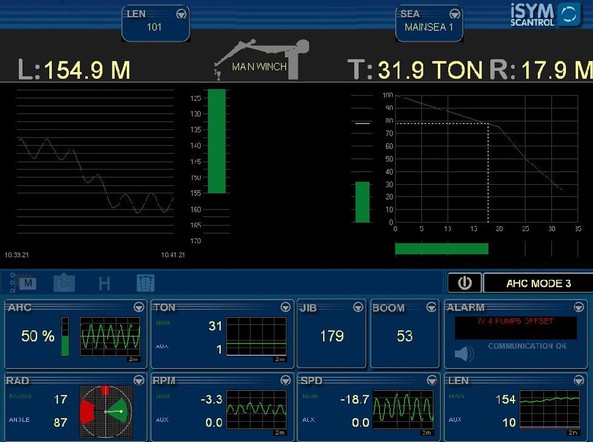Expand the JIB panel dropdown

358,307
